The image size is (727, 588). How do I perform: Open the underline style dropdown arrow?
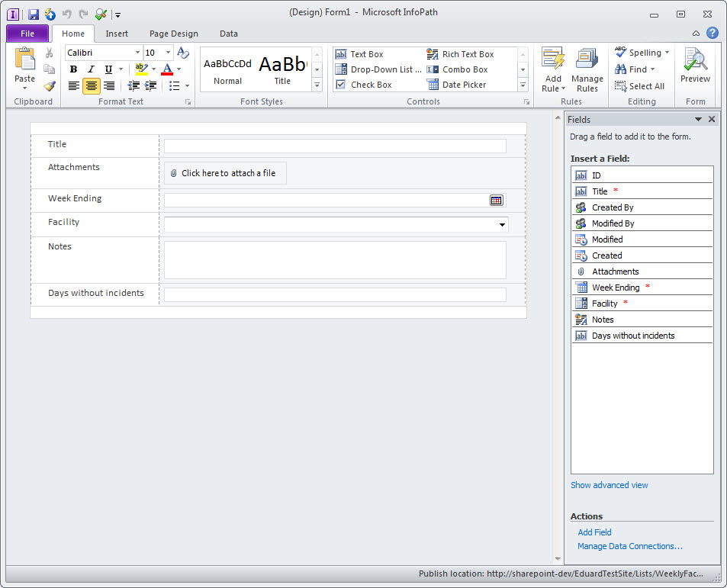coord(121,69)
